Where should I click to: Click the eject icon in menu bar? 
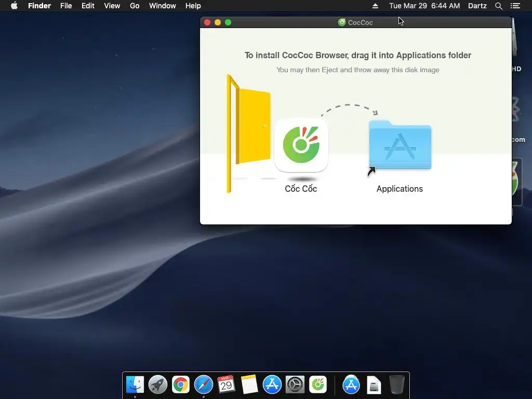click(x=375, y=6)
